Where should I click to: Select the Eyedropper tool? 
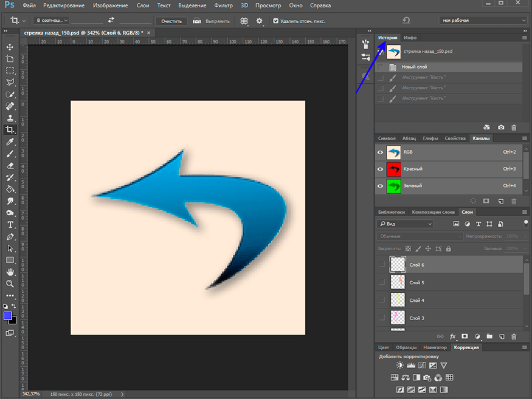[10, 142]
